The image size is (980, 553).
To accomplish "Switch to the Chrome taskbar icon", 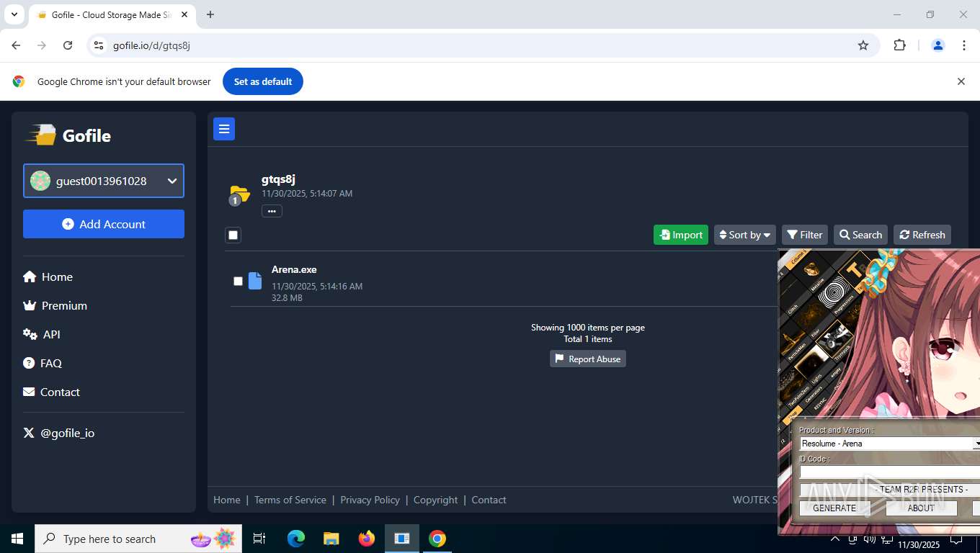I will (437, 539).
